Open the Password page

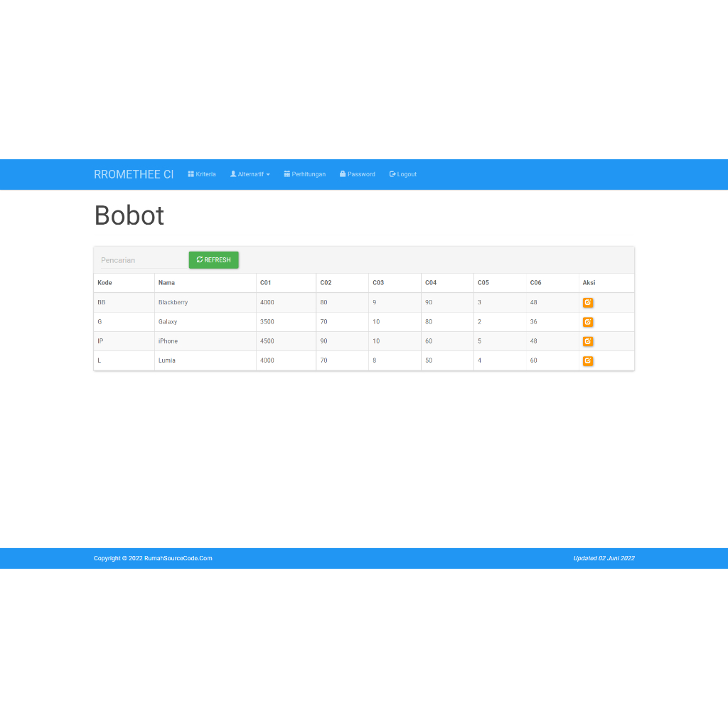coord(357,174)
